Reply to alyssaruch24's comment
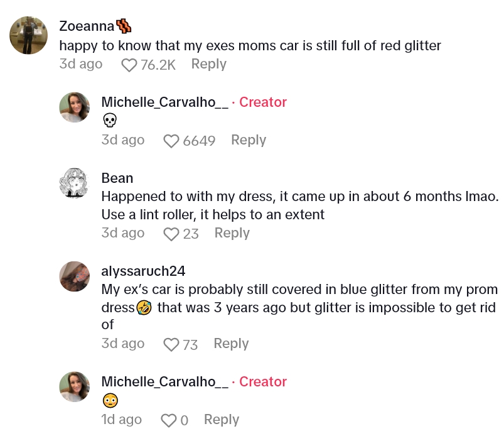 coord(231,344)
